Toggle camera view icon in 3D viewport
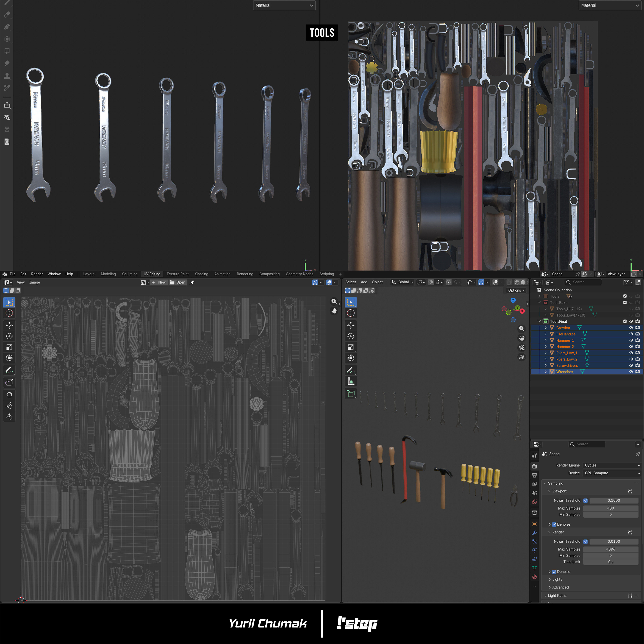 click(522, 348)
